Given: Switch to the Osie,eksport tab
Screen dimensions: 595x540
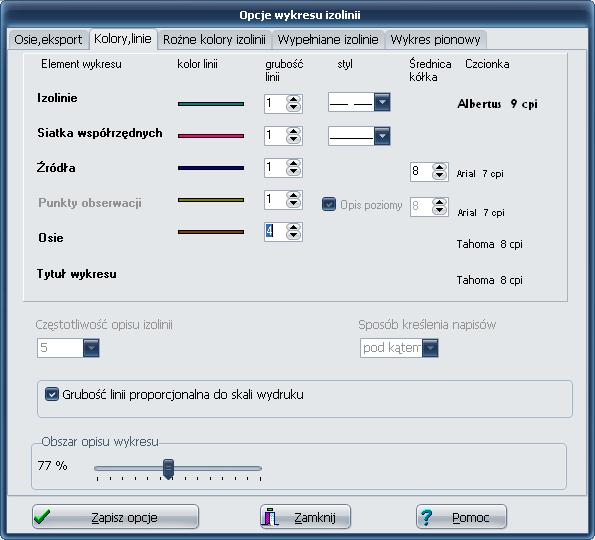Looking at the screenshot, I should [x=48, y=40].
